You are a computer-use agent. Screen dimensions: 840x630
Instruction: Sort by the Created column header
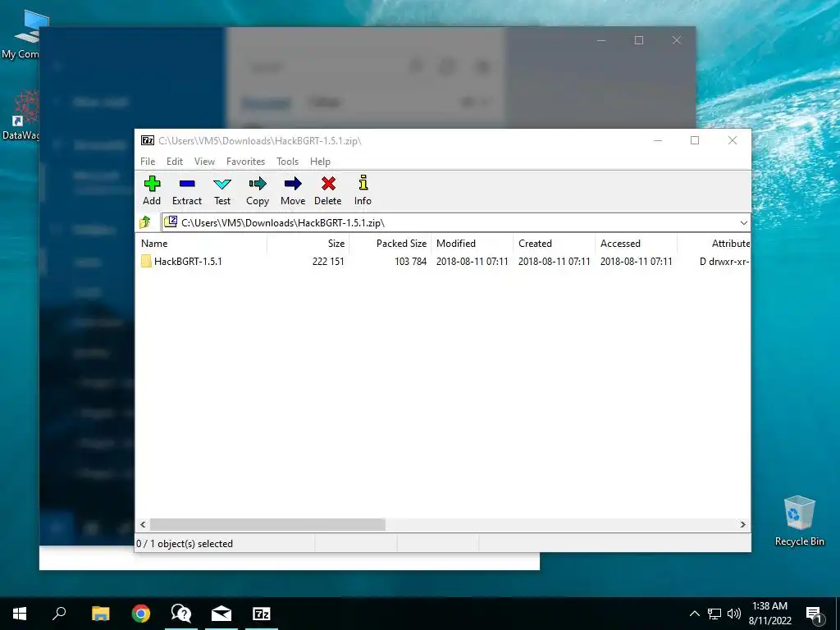click(554, 243)
